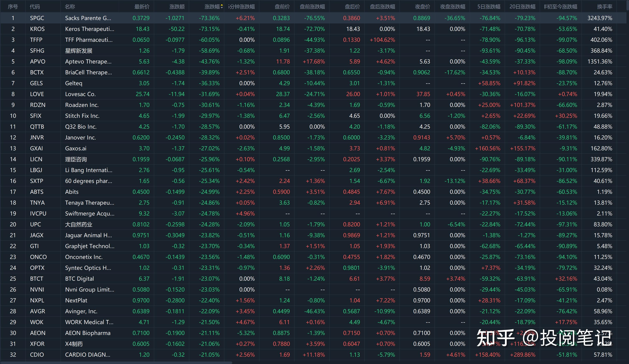
Task: Sort by 最新价 column header
Action: coord(142,7)
